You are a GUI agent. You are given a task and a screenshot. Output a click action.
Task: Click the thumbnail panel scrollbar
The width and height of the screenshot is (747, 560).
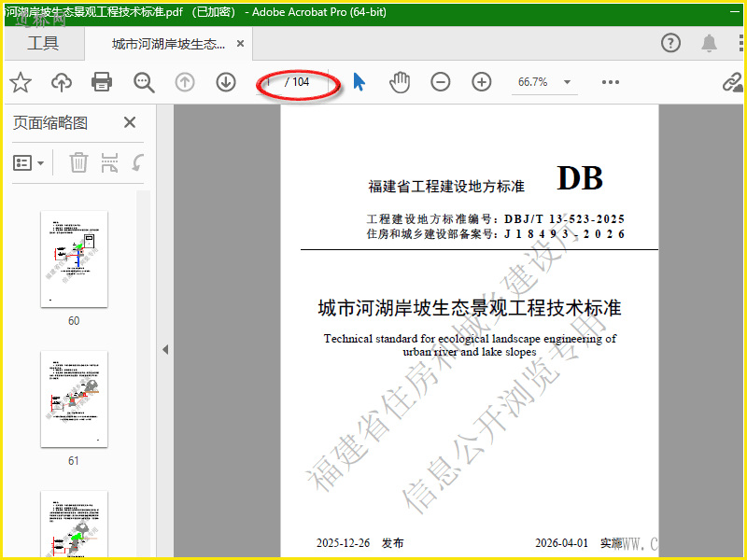[143, 373]
